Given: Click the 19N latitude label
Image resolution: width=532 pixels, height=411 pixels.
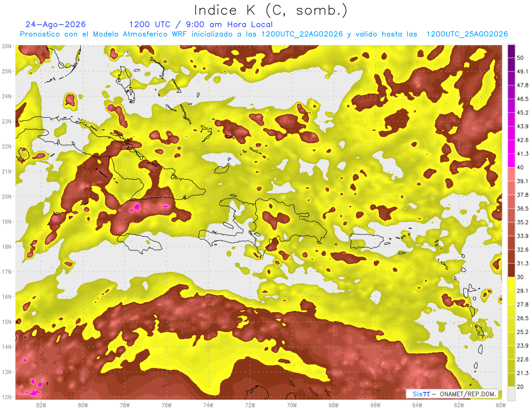Looking at the screenshot, I should 7,221.
